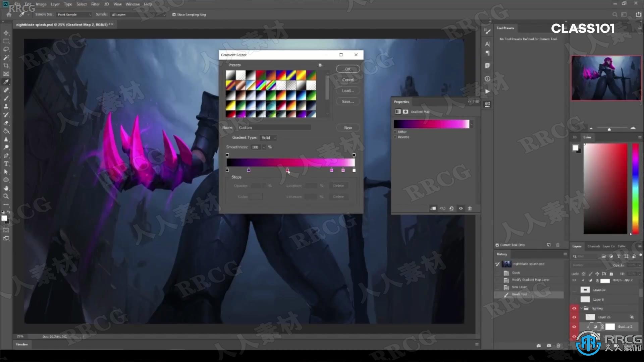
Task: Hide the lighting group layer
Action: point(574,308)
